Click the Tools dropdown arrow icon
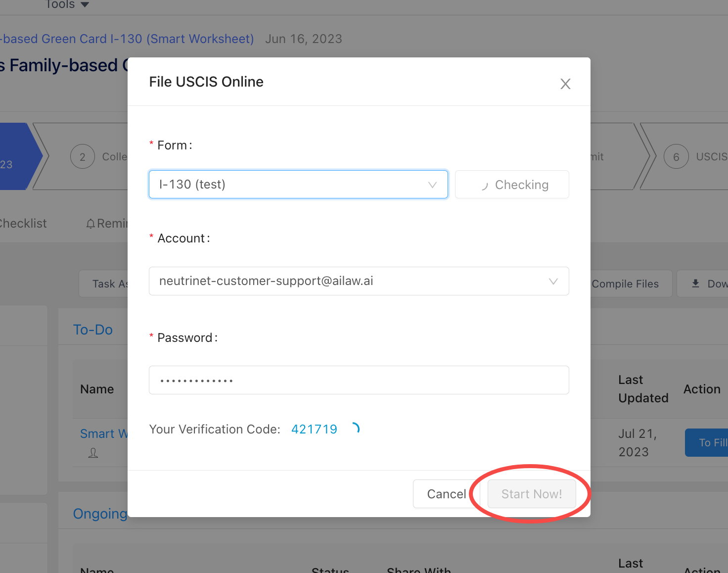This screenshot has width=728, height=573. point(85,4)
